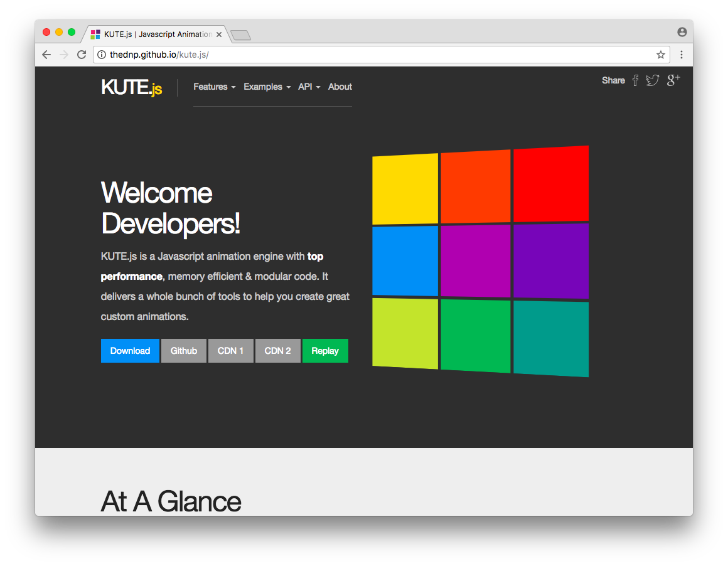728x566 pixels.
Task: Go back using the browser back arrow
Action: 46,55
